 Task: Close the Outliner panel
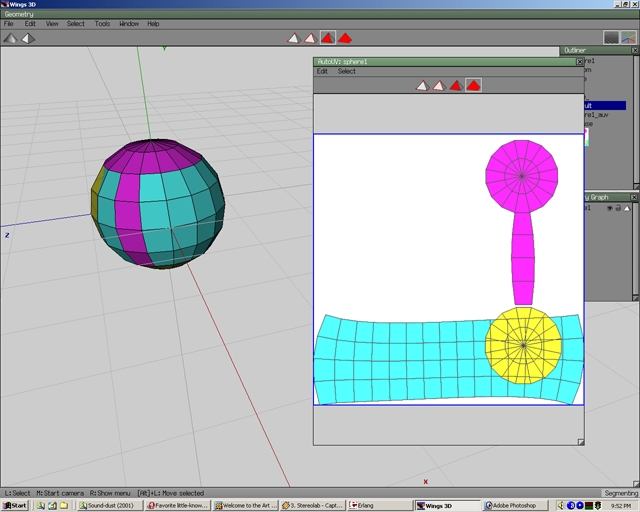[x=635, y=50]
